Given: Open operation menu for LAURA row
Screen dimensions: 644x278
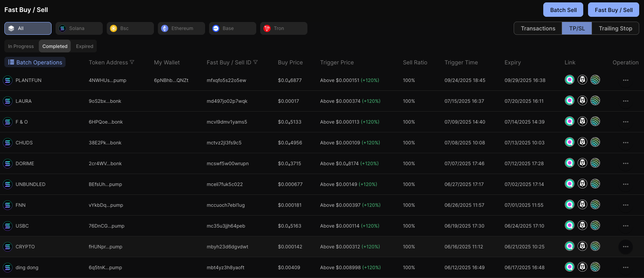Looking at the screenshot, I should click(x=626, y=101).
